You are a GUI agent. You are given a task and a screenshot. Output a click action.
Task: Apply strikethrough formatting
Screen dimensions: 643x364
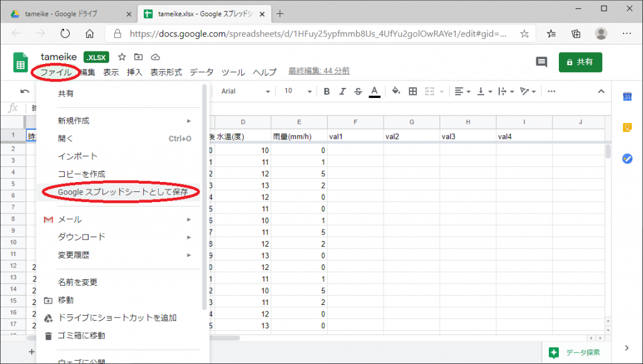tap(358, 92)
